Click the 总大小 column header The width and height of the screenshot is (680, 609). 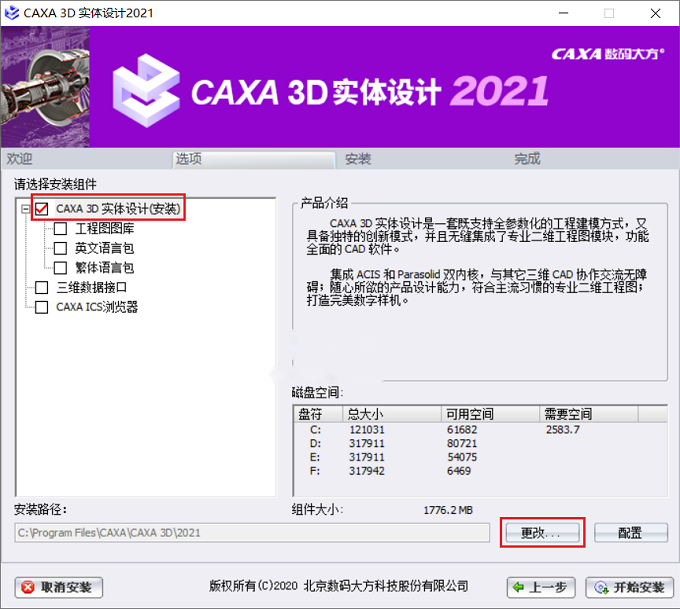tap(392, 414)
